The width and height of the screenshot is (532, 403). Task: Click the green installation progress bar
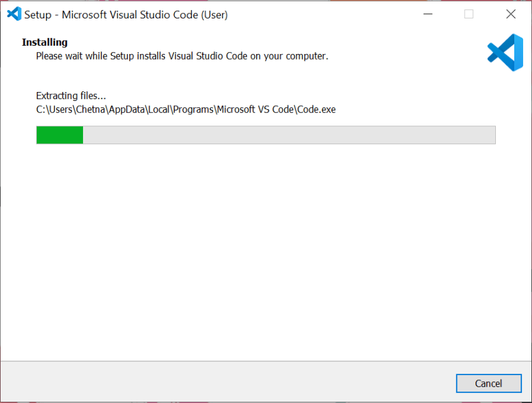coord(60,135)
